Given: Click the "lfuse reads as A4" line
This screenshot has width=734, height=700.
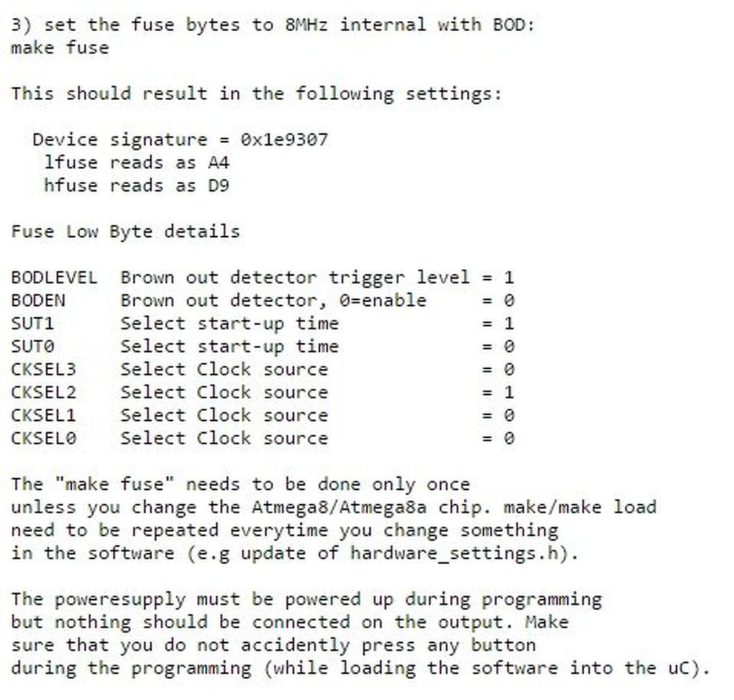Looking at the screenshot, I should click(136, 163).
